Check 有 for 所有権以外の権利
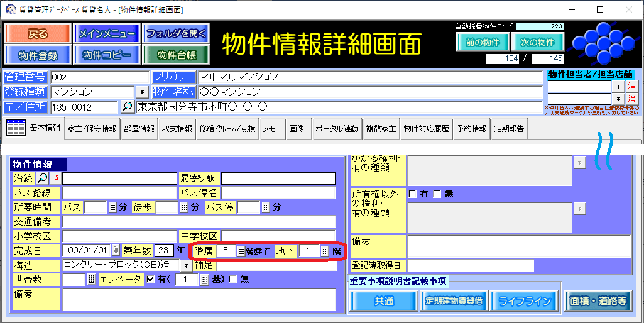 tap(413, 194)
